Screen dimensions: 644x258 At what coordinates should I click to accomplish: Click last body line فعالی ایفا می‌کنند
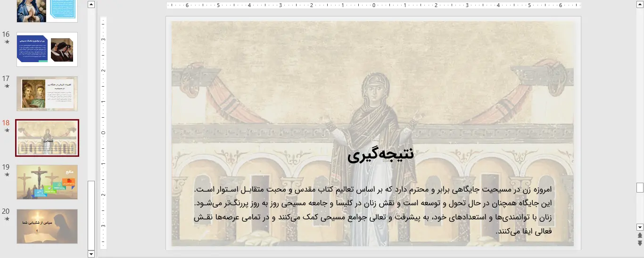[523, 232]
